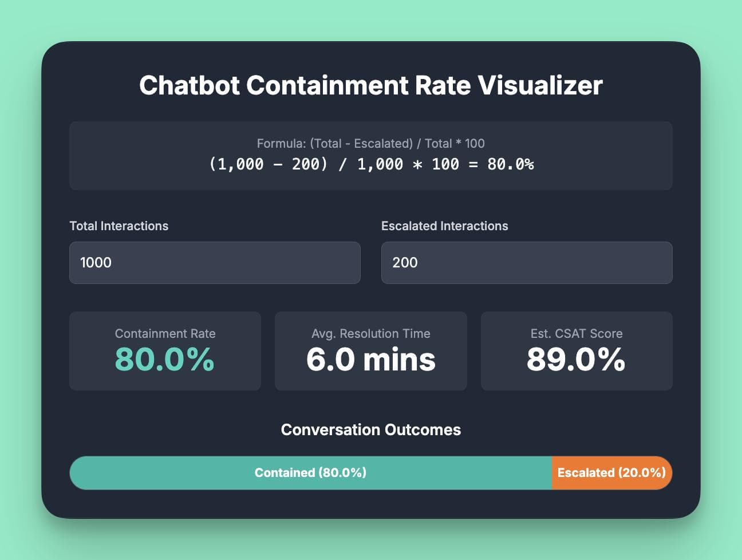Click the Escalated Interactions label
Image resolution: width=742 pixels, height=560 pixels.
pos(445,226)
